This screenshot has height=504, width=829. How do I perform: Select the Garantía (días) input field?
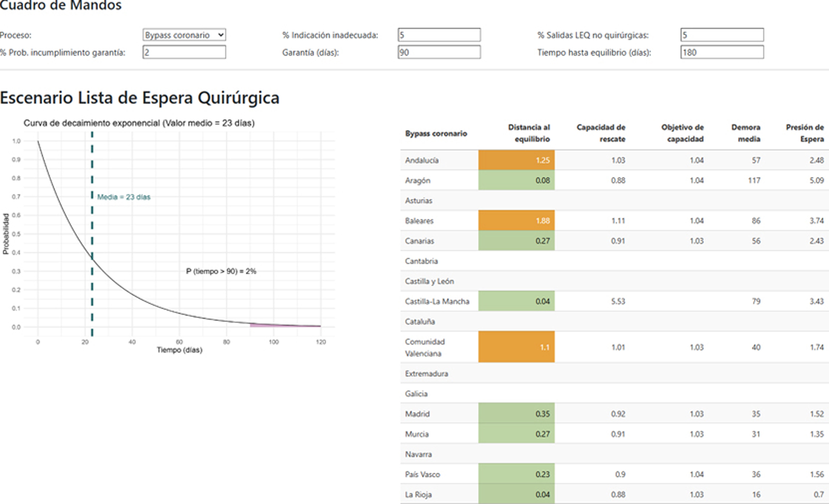(439, 52)
